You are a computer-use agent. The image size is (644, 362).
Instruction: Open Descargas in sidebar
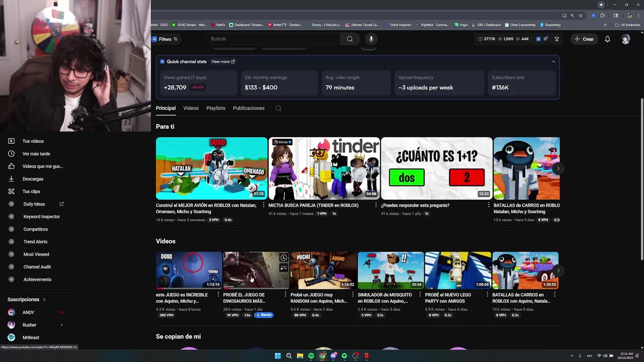click(x=33, y=179)
